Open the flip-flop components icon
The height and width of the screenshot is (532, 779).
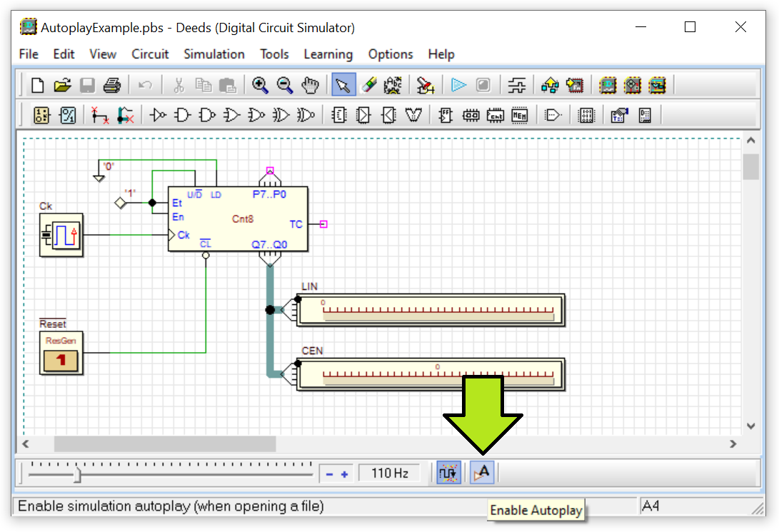point(446,116)
